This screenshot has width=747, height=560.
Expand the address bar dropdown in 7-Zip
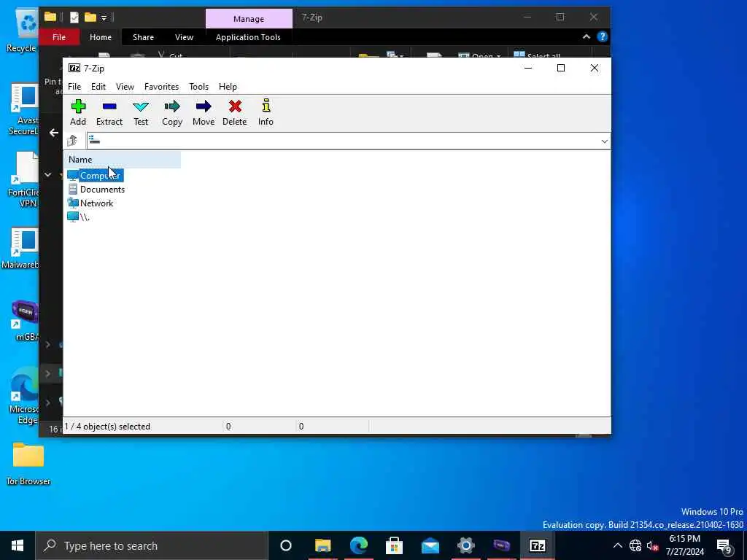click(x=604, y=141)
